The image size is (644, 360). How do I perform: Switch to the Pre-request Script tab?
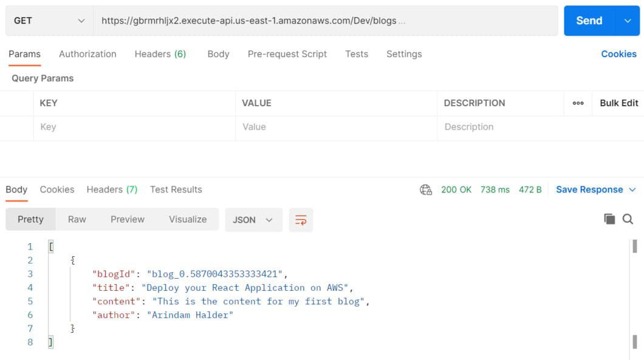click(x=287, y=54)
